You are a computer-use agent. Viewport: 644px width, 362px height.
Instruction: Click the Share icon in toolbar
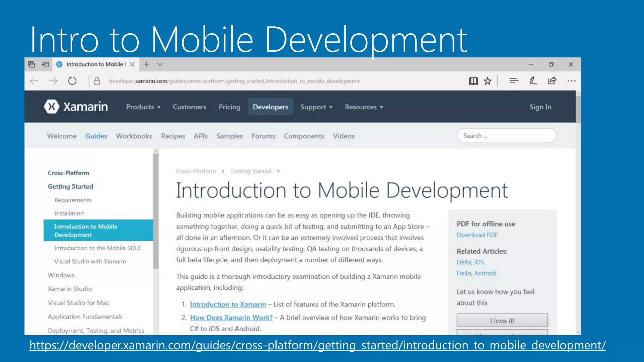pos(552,81)
